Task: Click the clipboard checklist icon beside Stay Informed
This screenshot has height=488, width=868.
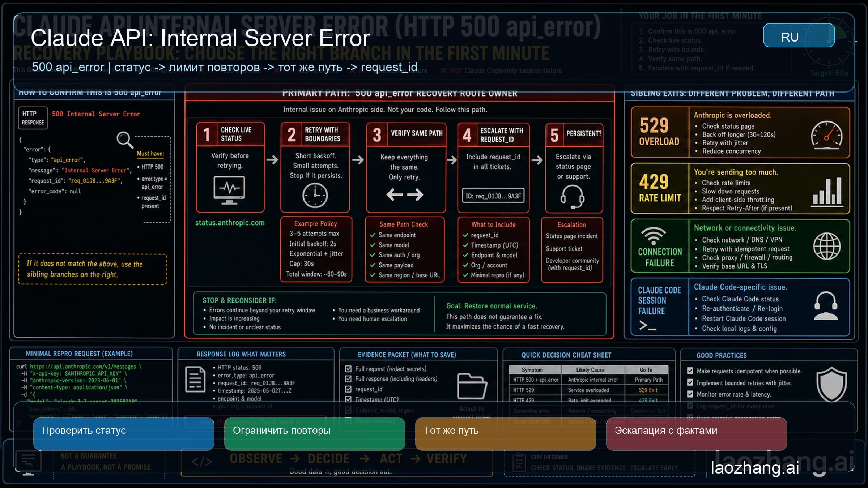Action: click(519, 462)
